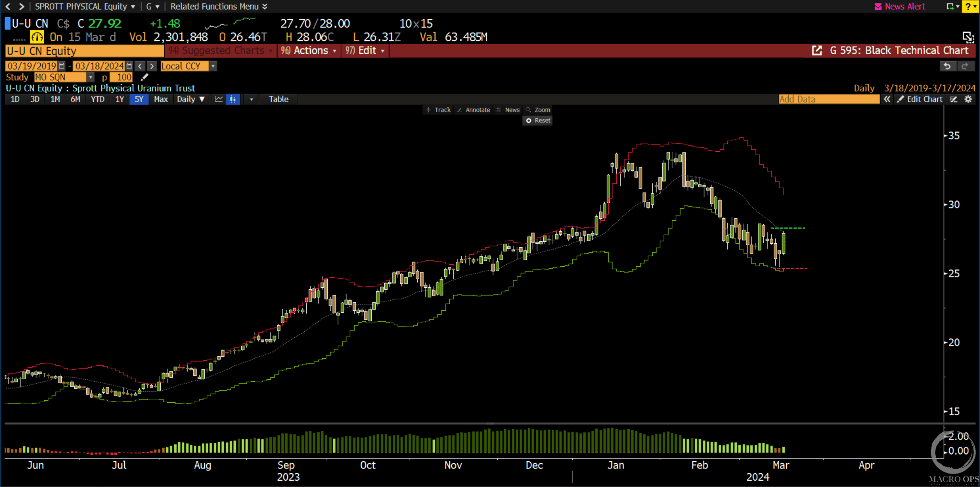Select the 3D range tab
Viewport: 980px width, 487px height.
(35, 99)
